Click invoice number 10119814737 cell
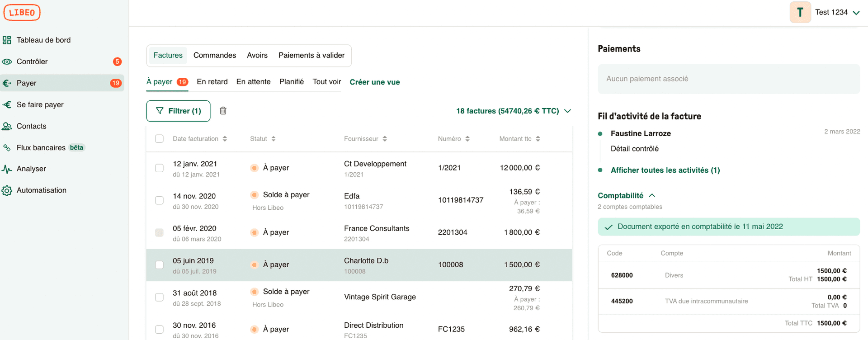 461,200
